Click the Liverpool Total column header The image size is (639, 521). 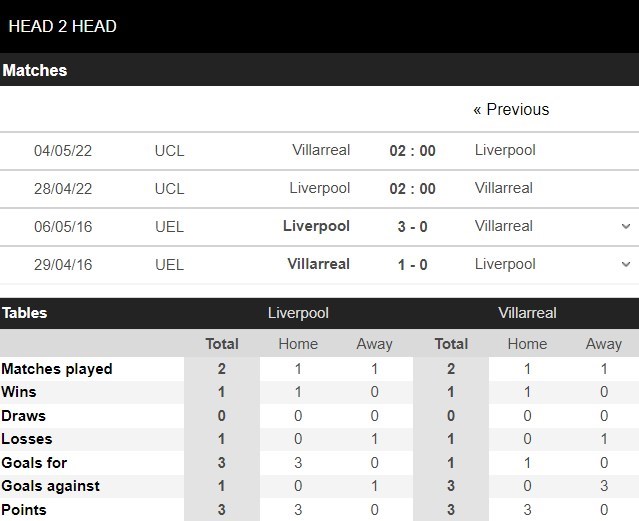tap(222, 344)
